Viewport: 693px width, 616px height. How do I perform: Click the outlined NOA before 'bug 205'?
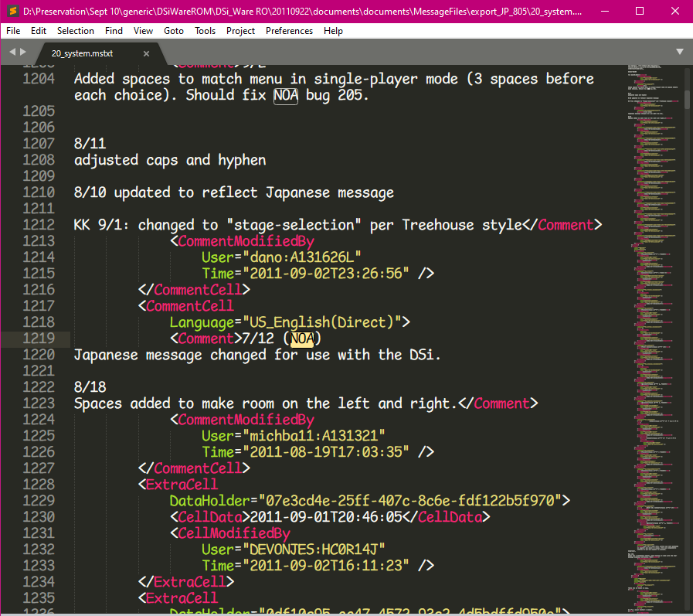point(286,95)
